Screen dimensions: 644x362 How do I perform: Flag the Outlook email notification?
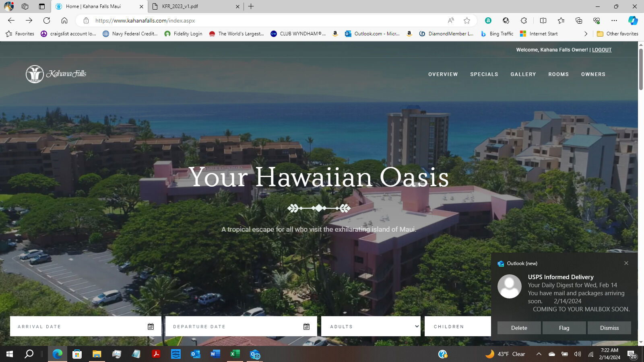point(564,328)
